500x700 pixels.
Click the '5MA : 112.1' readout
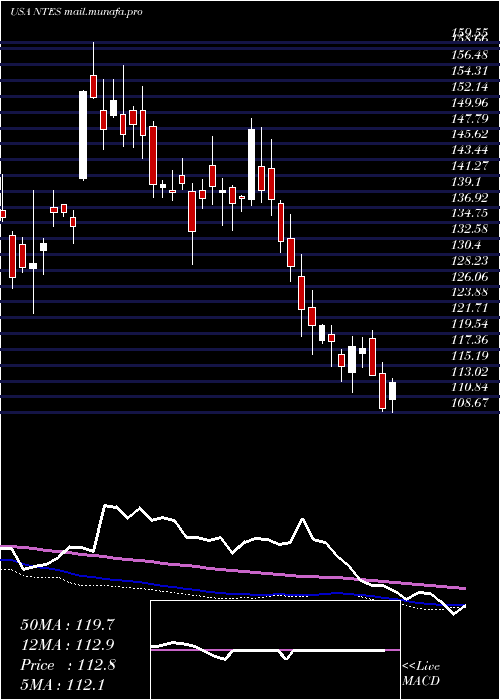point(63,685)
